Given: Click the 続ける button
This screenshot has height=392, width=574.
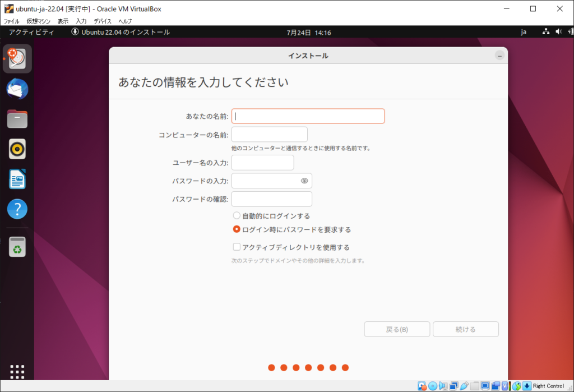Looking at the screenshot, I should click(x=466, y=329).
